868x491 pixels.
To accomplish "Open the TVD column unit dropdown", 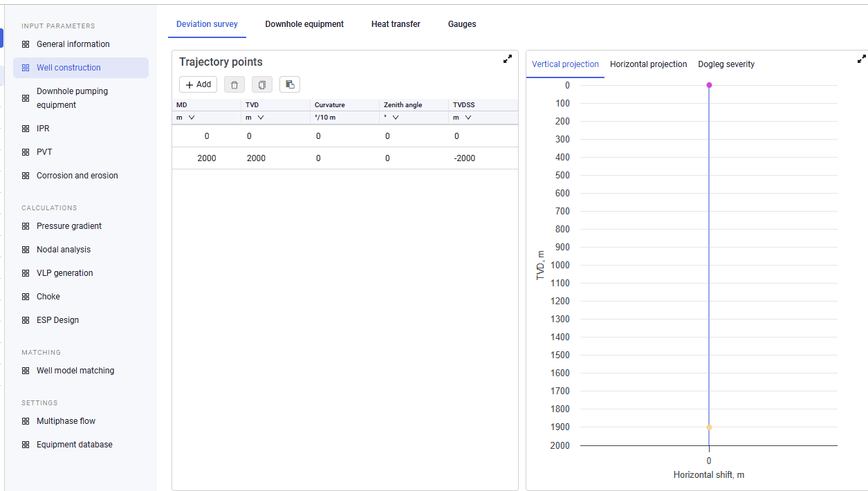I will (x=255, y=118).
